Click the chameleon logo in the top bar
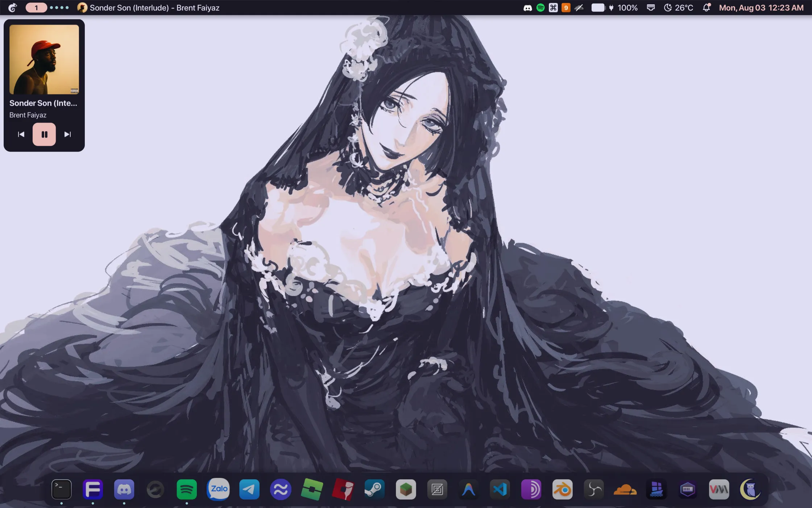 pos(13,8)
